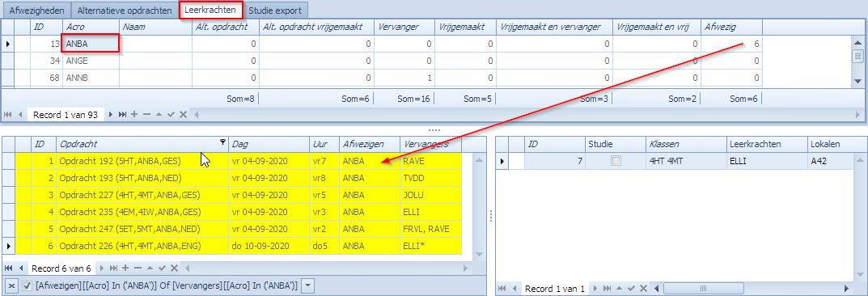This screenshot has height=296, width=868.
Task: Open the Alternatieve opdrachten tab
Action: [125, 10]
